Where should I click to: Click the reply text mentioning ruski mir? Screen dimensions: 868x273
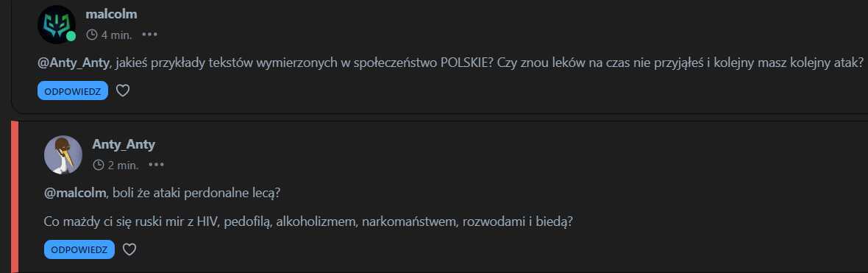tap(308, 221)
